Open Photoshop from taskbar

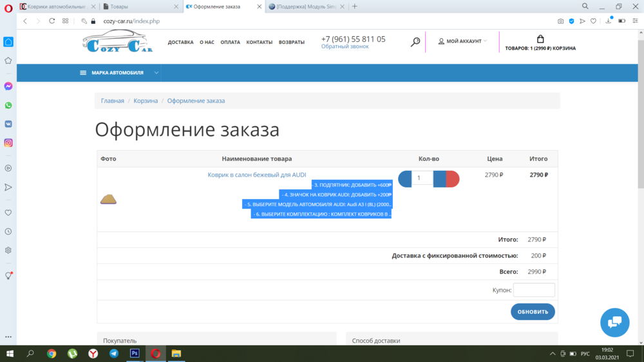(x=135, y=354)
